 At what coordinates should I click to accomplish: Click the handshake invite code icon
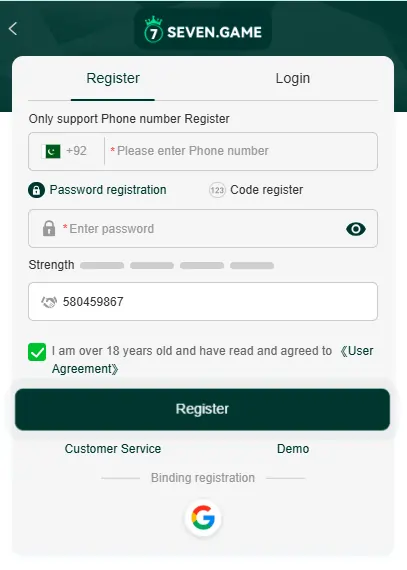(49, 302)
